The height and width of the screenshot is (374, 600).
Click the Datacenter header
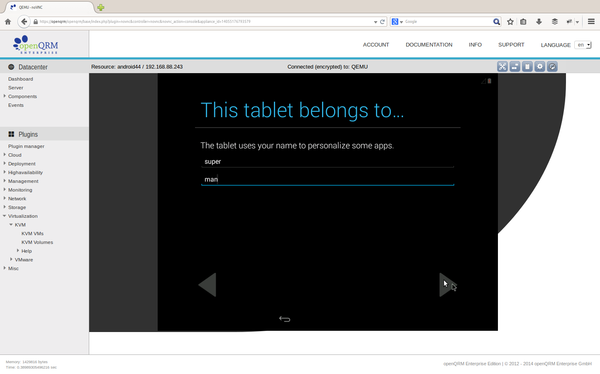tap(44, 67)
